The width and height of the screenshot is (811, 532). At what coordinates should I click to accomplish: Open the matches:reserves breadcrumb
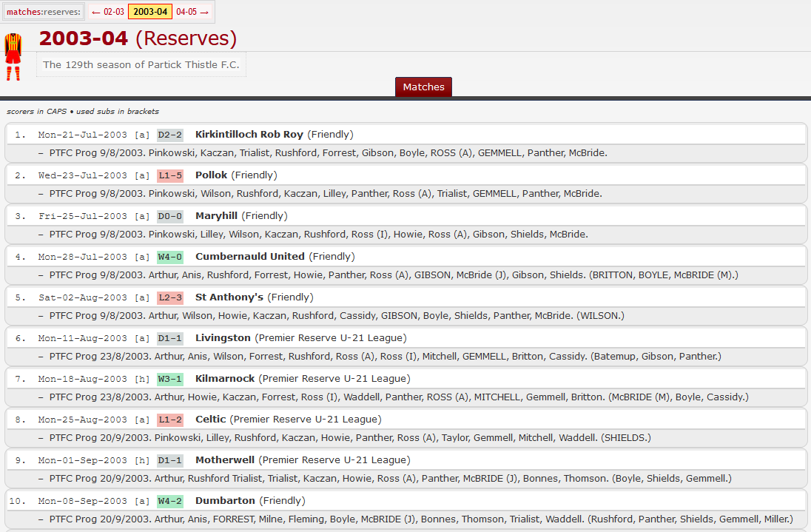(x=44, y=12)
